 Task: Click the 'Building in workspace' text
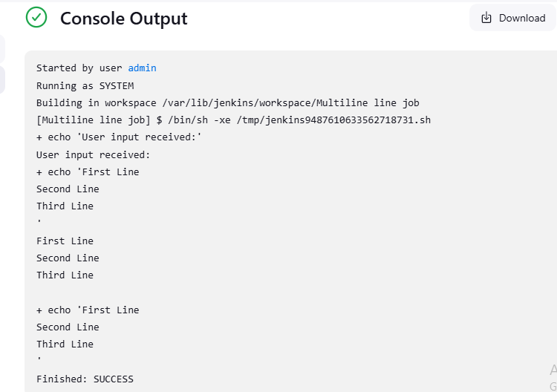[97, 103]
